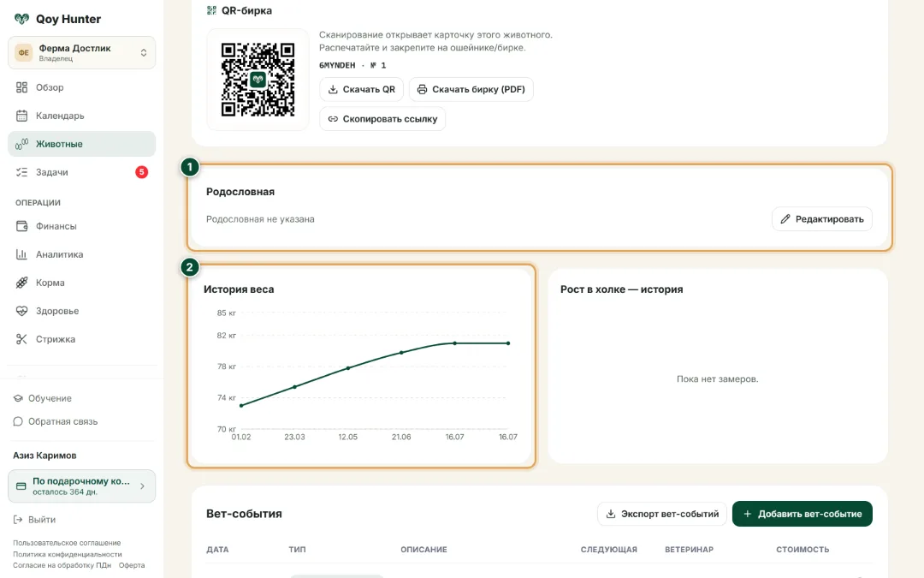Click the ФЕ farm avatar badge

click(x=24, y=52)
